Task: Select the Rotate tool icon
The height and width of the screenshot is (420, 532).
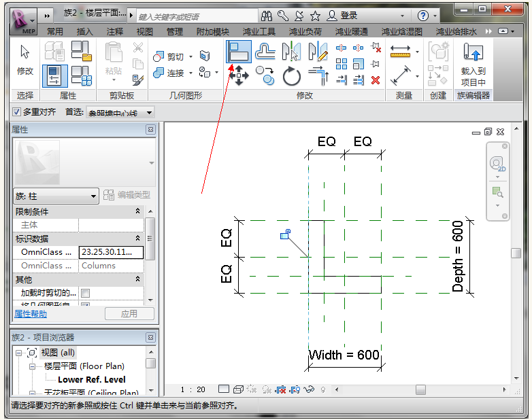Action: pyautogui.click(x=292, y=76)
